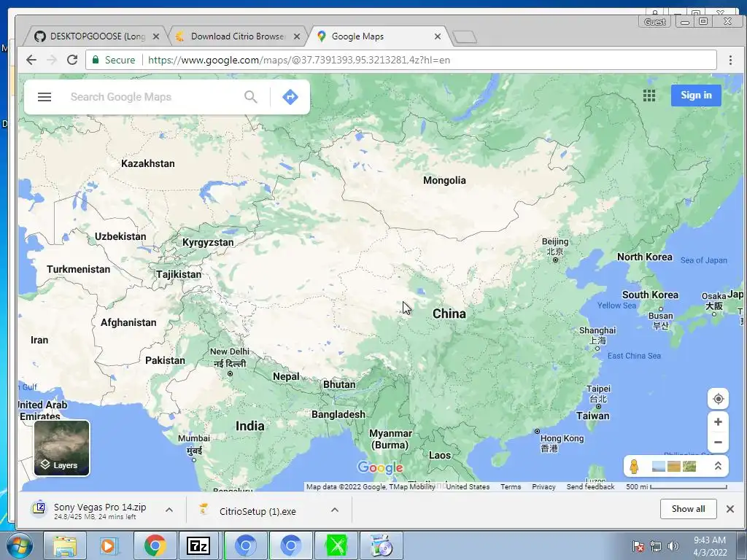Image resolution: width=747 pixels, height=560 pixels.
Task: Click the Guest profile button
Action: tap(655, 21)
